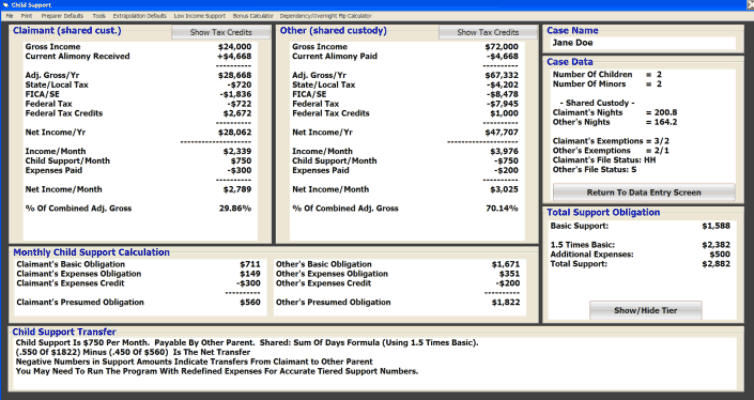This screenshot has width=754, height=400.
Task: Open the Preparer Defaults menu
Action: (61, 17)
